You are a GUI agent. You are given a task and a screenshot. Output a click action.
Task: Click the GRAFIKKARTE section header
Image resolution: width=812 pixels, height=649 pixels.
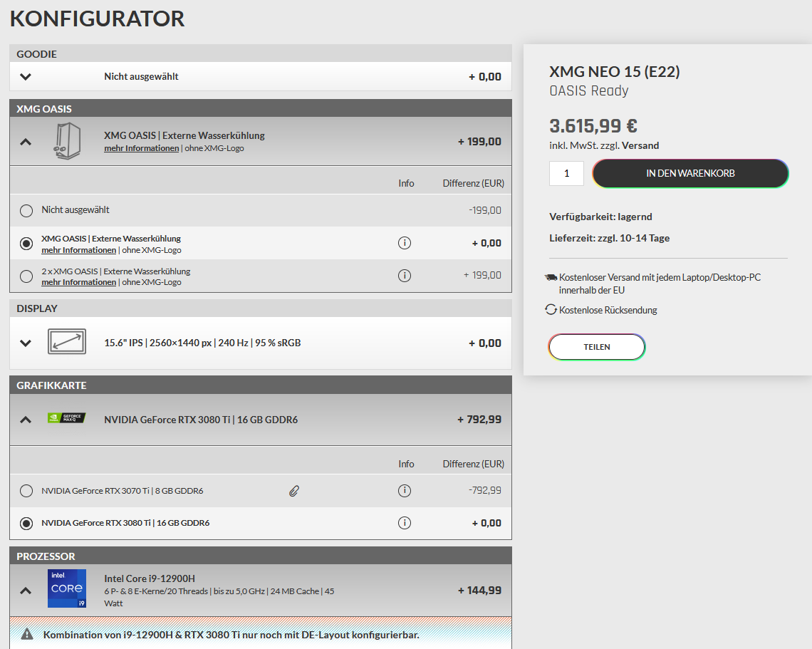tap(261, 385)
